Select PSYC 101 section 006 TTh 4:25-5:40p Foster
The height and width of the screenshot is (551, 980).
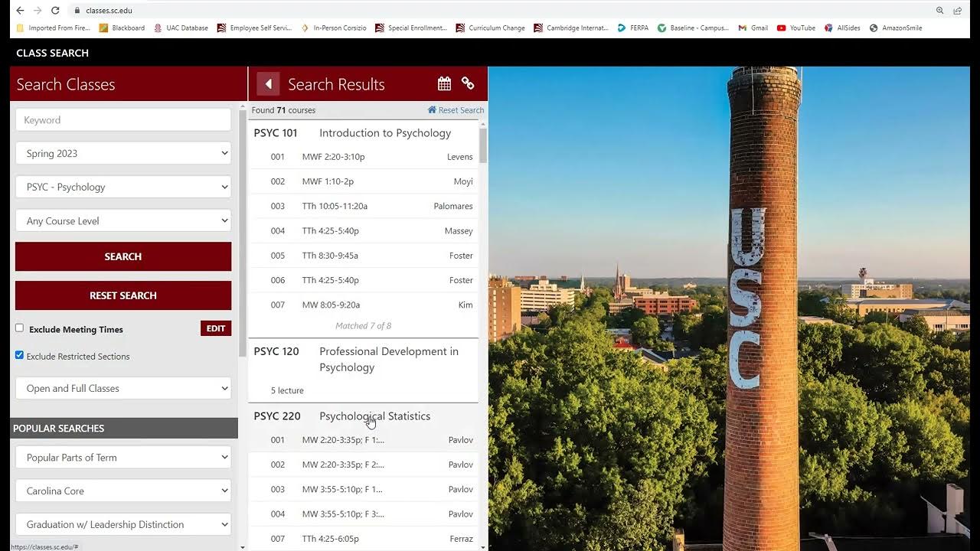coord(364,280)
